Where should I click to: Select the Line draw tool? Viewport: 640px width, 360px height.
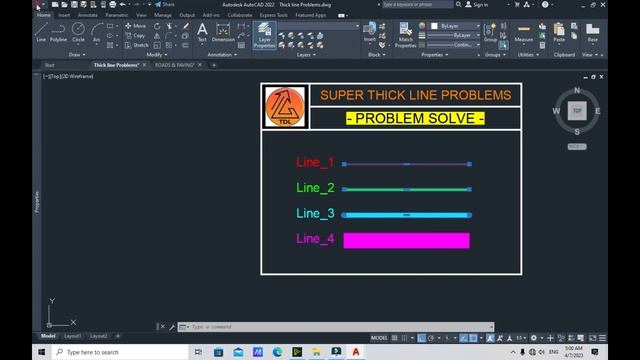point(41,32)
